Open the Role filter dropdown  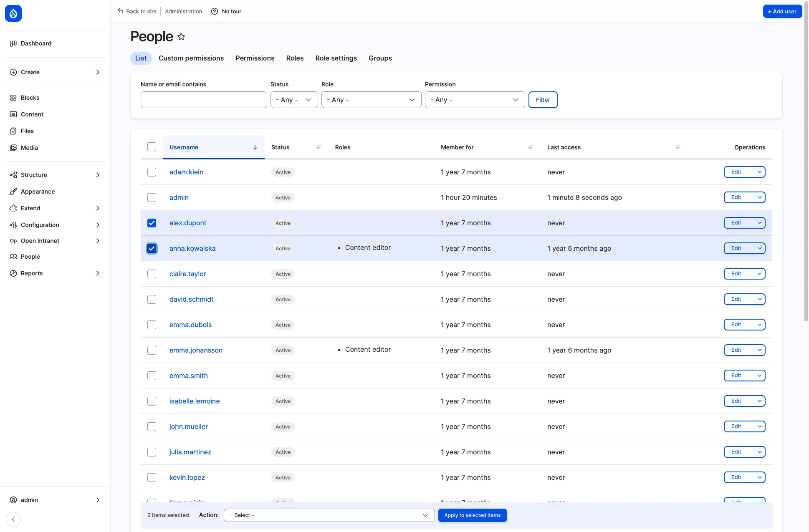371,100
